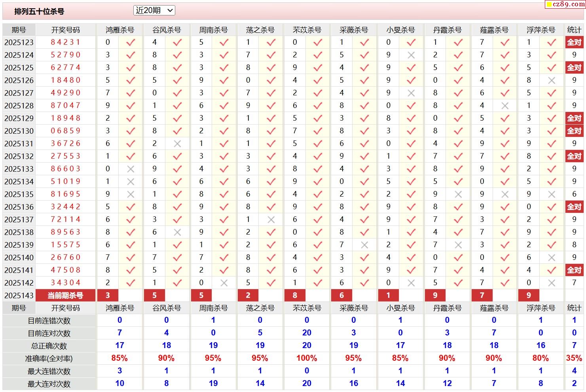Click the 浮萍杀号 top column header

pyautogui.click(x=541, y=30)
